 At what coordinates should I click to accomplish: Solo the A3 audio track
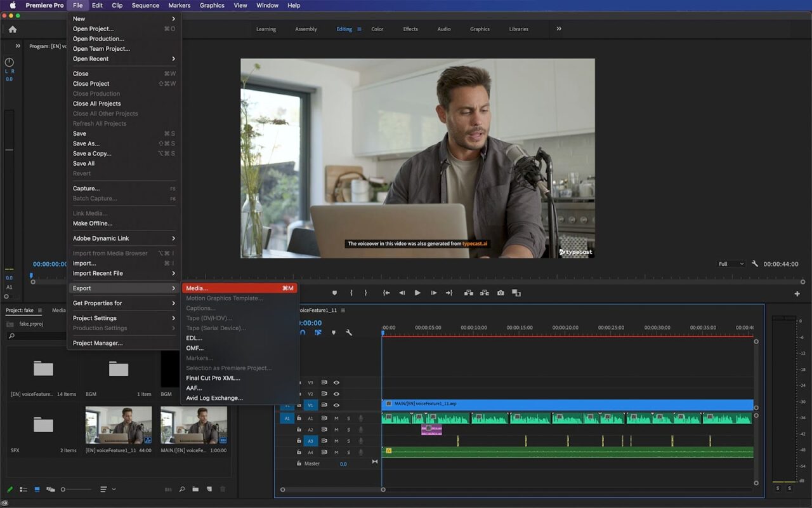point(348,441)
